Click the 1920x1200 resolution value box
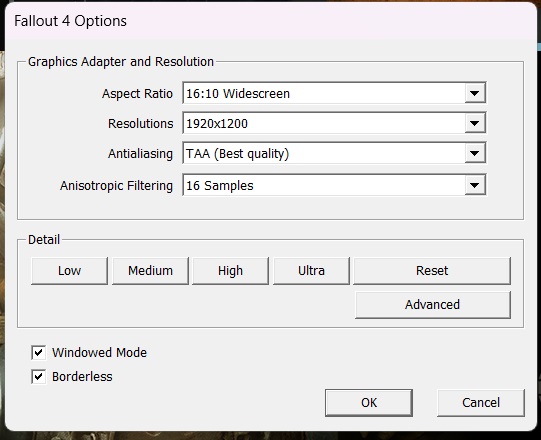Screen dimensions: 541x440 (334, 123)
